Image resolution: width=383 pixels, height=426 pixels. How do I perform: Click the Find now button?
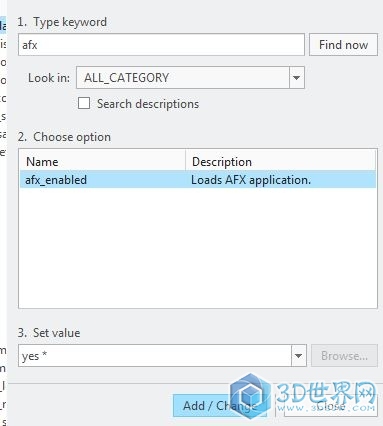pos(343,44)
